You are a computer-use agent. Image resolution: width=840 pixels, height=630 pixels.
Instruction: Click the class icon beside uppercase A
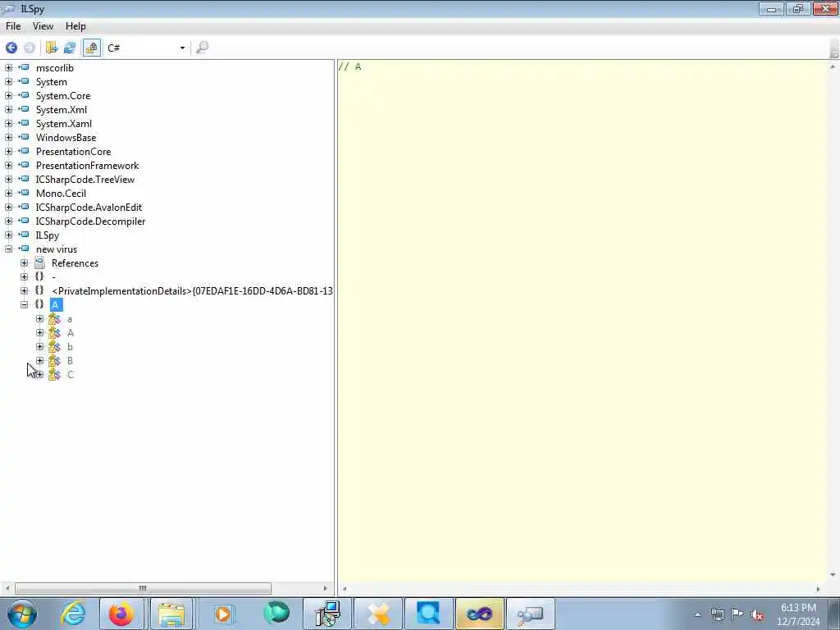tap(55, 333)
